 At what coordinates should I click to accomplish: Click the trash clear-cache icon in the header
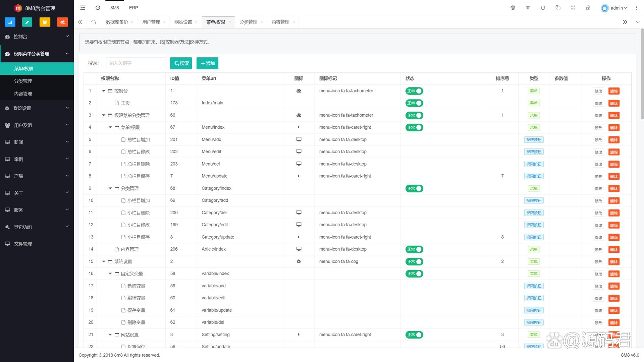coord(528,8)
